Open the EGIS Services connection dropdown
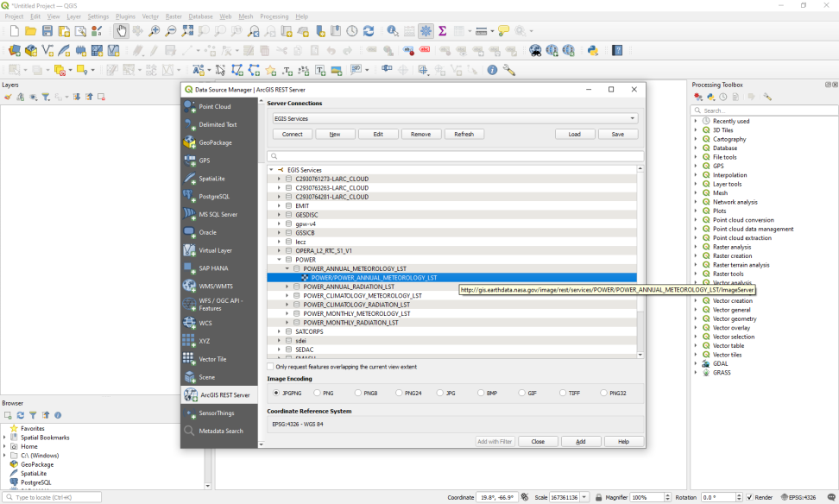Screen dimensions: 839x504 pyautogui.click(x=455, y=118)
